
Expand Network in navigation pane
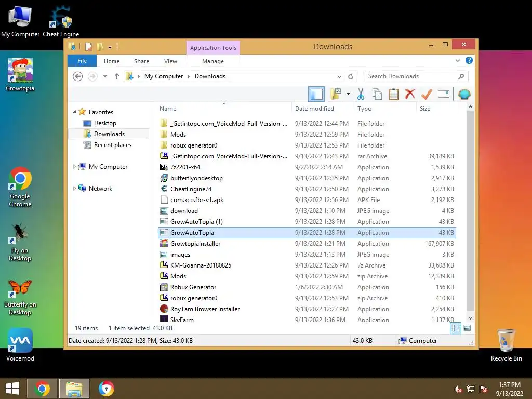(x=74, y=188)
